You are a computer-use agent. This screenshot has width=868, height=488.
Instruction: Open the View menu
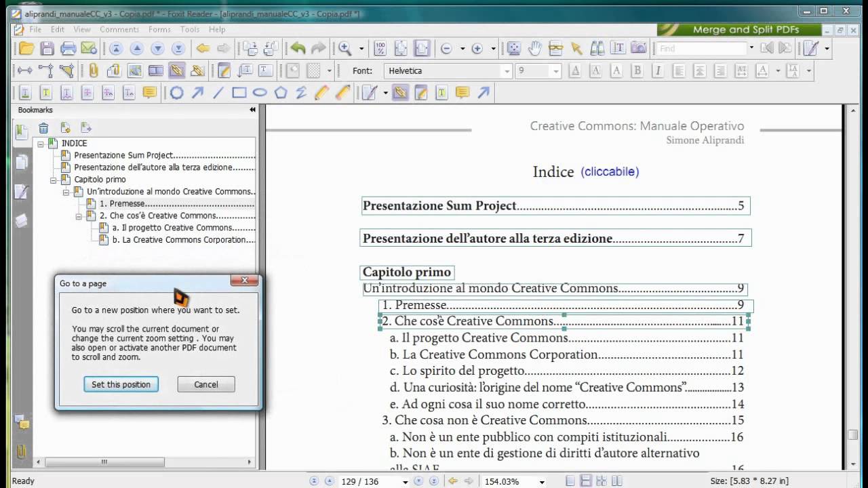(82, 30)
